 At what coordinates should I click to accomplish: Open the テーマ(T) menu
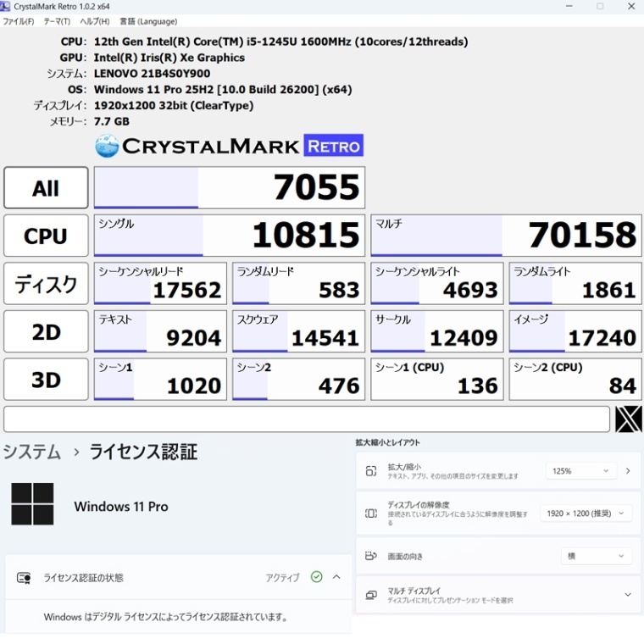click(x=57, y=21)
